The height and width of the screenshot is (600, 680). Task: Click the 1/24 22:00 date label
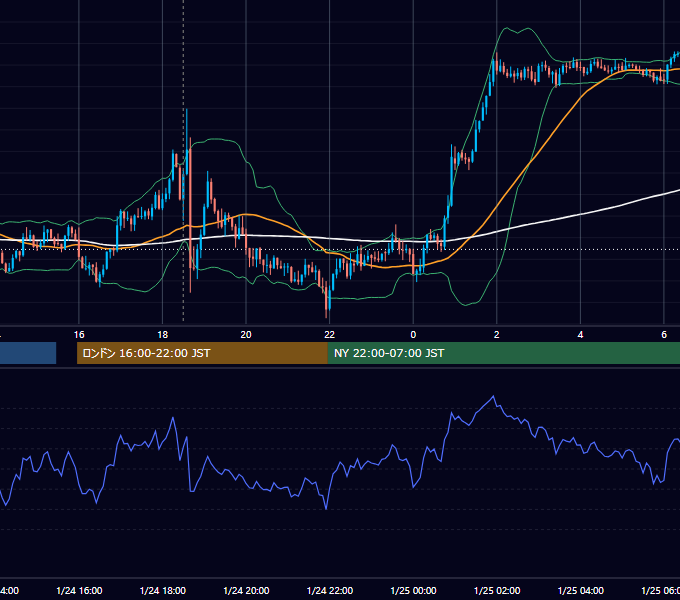(330, 591)
